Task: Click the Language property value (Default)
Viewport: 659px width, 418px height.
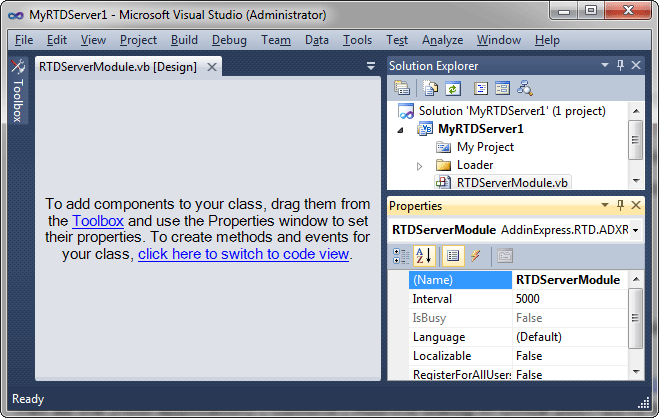Action: pyautogui.click(x=570, y=337)
